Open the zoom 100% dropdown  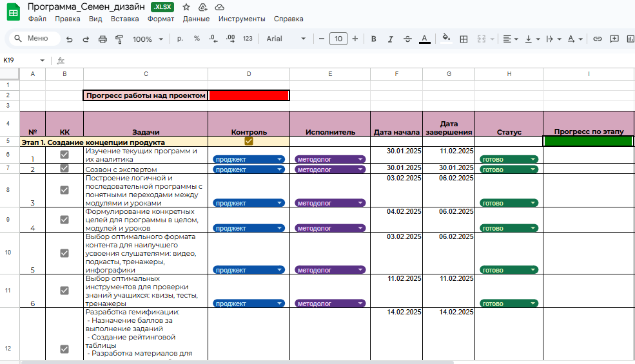(148, 39)
